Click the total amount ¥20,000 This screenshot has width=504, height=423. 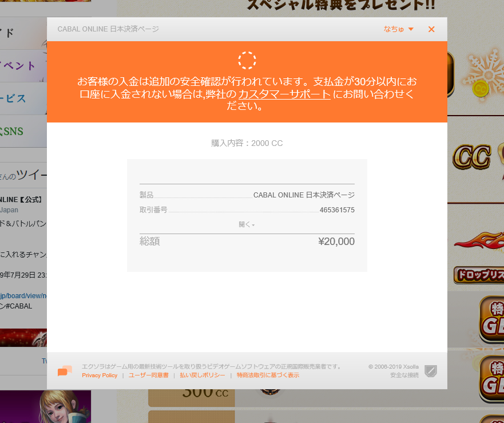pyautogui.click(x=336, y=242)
